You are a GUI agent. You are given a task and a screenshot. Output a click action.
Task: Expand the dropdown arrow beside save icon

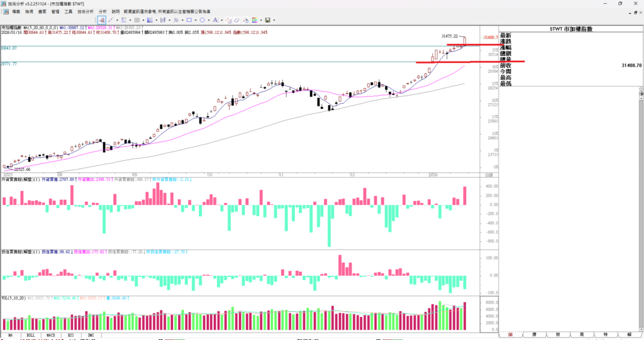274,20
